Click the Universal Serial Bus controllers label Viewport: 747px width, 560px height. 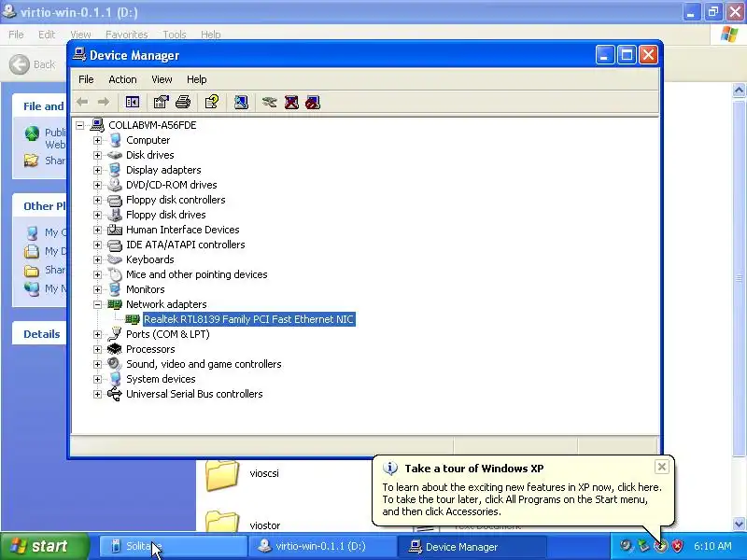point(194,394)
